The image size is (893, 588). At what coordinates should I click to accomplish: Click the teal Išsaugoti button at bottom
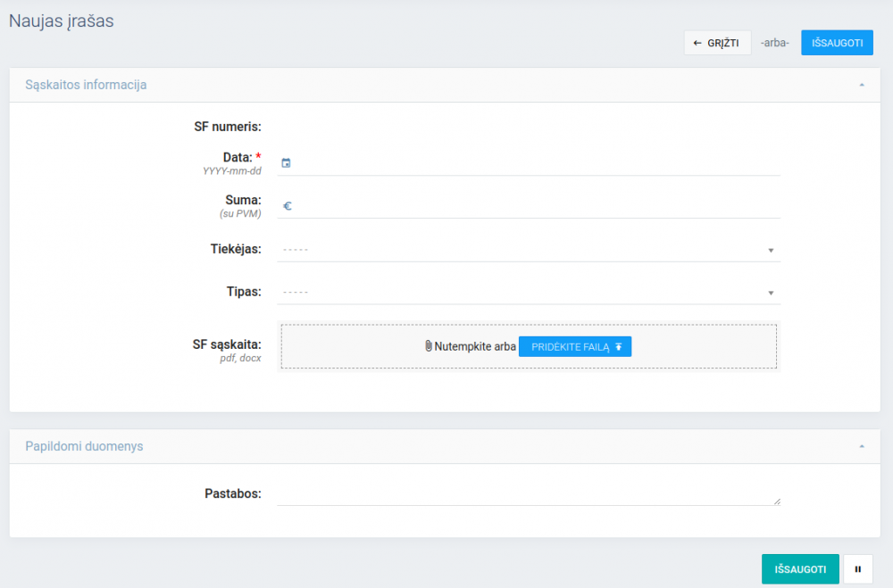(799, 569)
